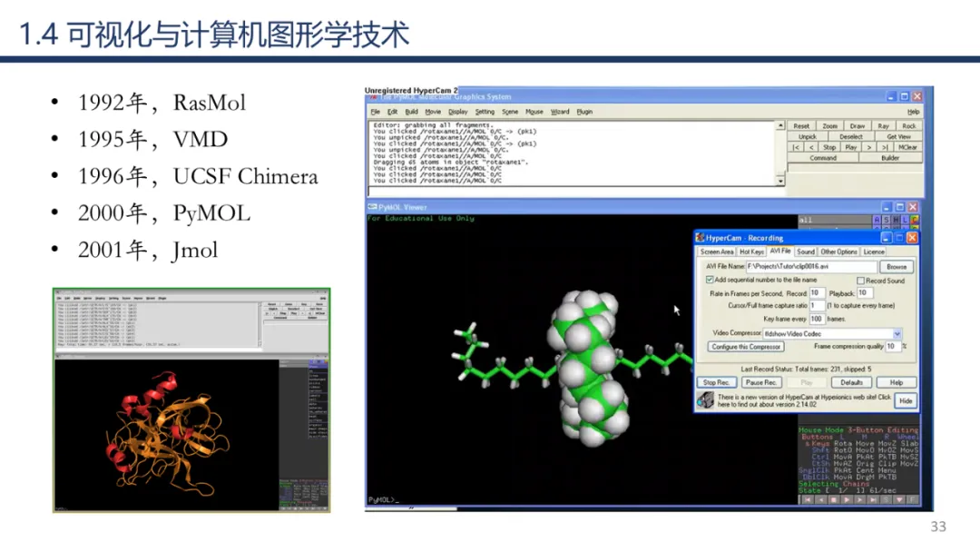
Task: Click the play triangle icon in PyMOL Viewer
Action: tap(847, 499)
